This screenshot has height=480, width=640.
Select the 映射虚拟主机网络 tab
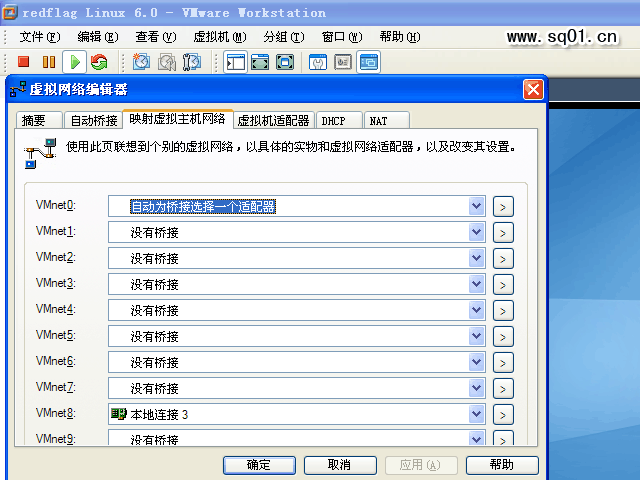[178, 119]
